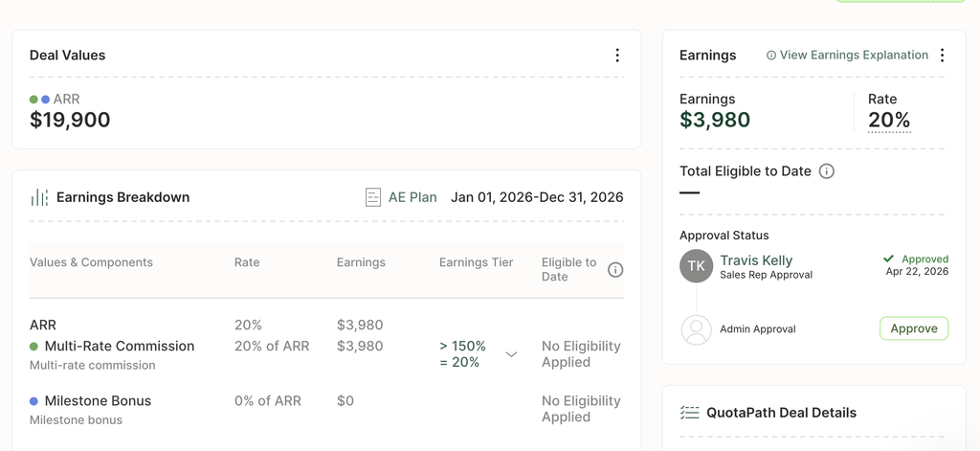Click the Jan 01, 2026-Dec 31, 2026 date range

[x=537, y=197]
